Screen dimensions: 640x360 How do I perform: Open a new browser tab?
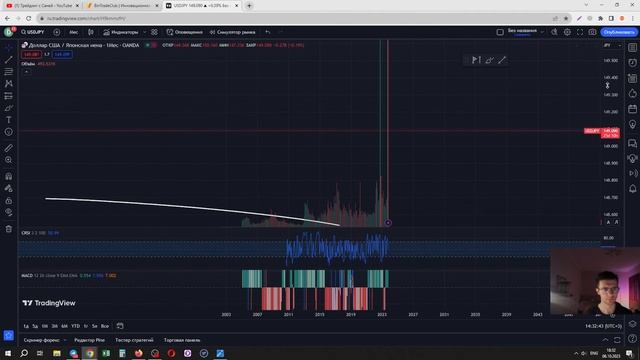pos(249,6)
